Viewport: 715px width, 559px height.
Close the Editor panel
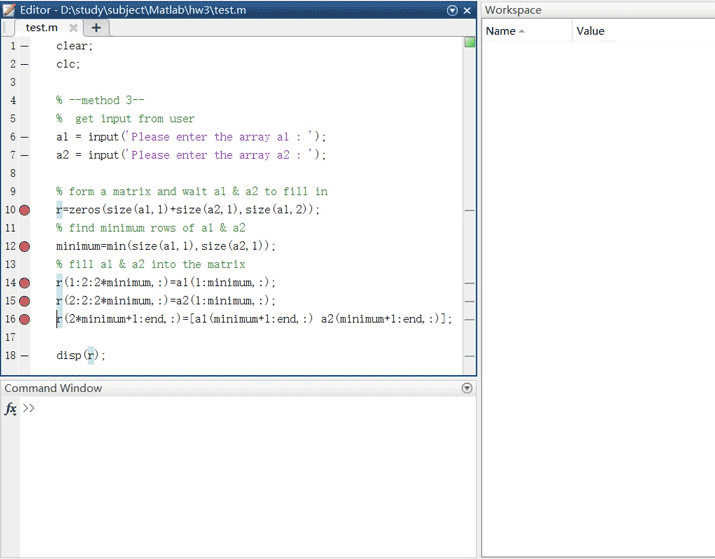(467, 10)
